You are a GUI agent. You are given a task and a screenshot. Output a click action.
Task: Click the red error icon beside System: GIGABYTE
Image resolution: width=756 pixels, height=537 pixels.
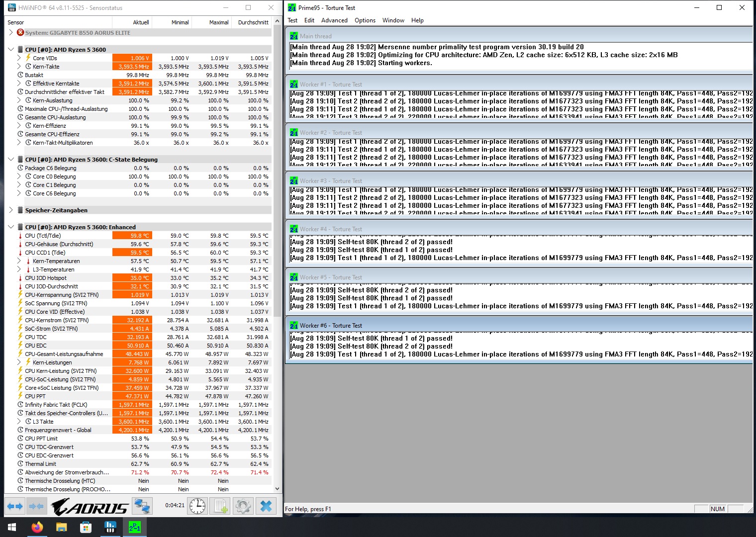(20, 32)
